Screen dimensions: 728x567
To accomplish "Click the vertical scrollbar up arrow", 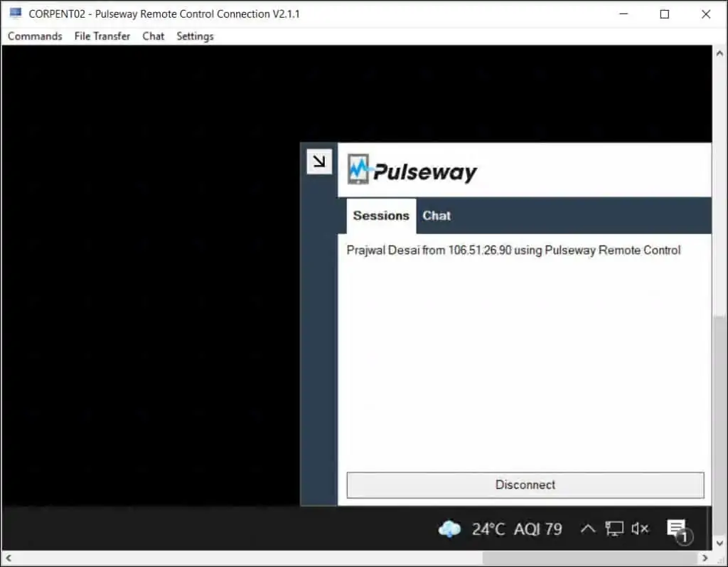I will pos(719,53).
